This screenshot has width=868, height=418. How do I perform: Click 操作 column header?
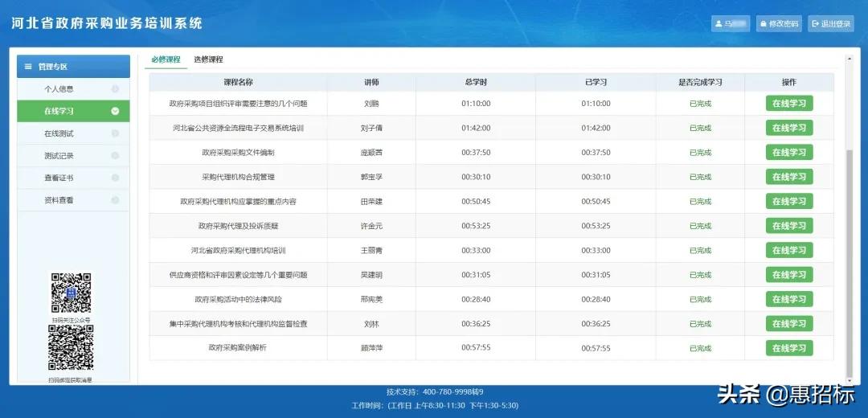tap(789, 82)
